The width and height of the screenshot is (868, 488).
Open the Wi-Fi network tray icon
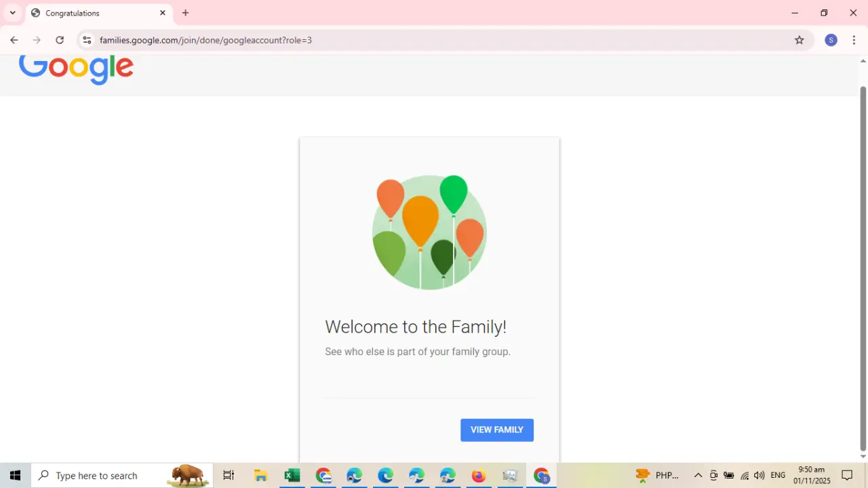click(745, 475)
